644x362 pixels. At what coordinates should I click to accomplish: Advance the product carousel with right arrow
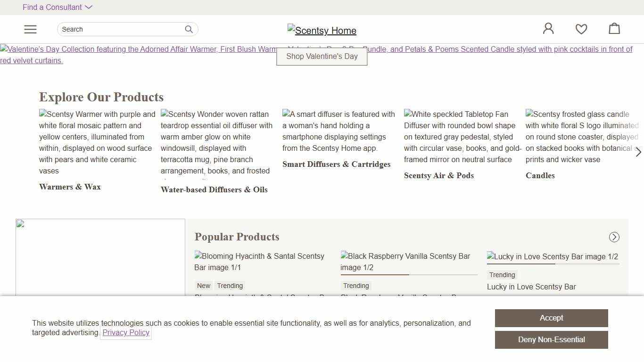tap(638, 152)
